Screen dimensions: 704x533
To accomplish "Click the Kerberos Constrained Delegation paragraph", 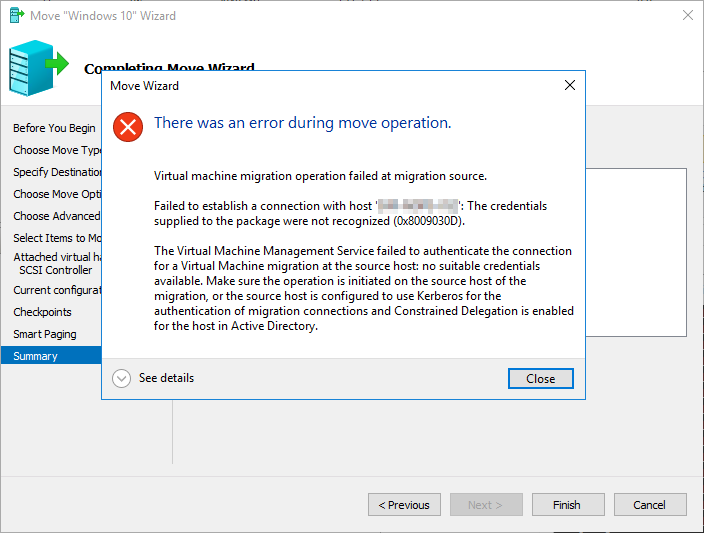I will click(364, 288).
